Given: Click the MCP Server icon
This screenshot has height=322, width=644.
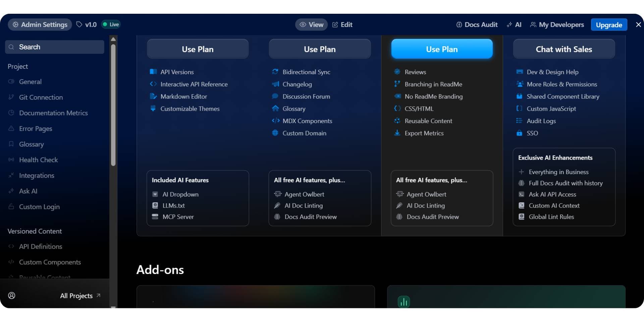Looking at the screenshot, I should 155,217.
